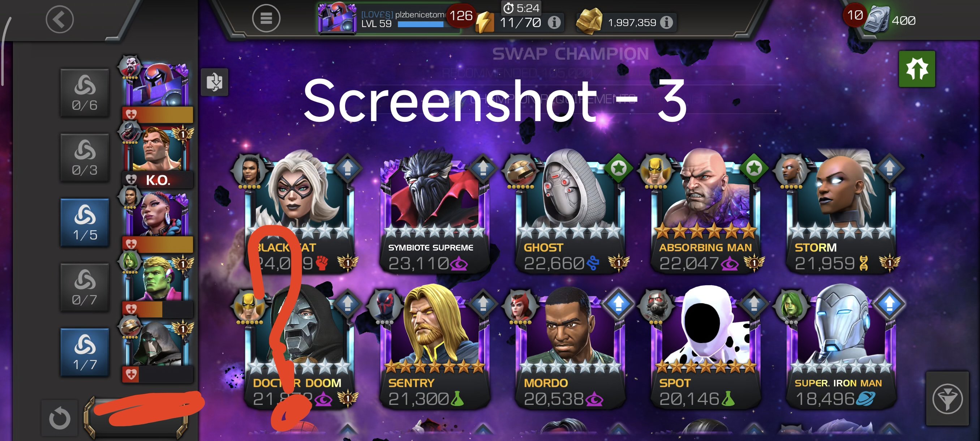The width and height of the screenshot is (980, 441).
Task: Select the import team icon
Action: coord(215,82)
